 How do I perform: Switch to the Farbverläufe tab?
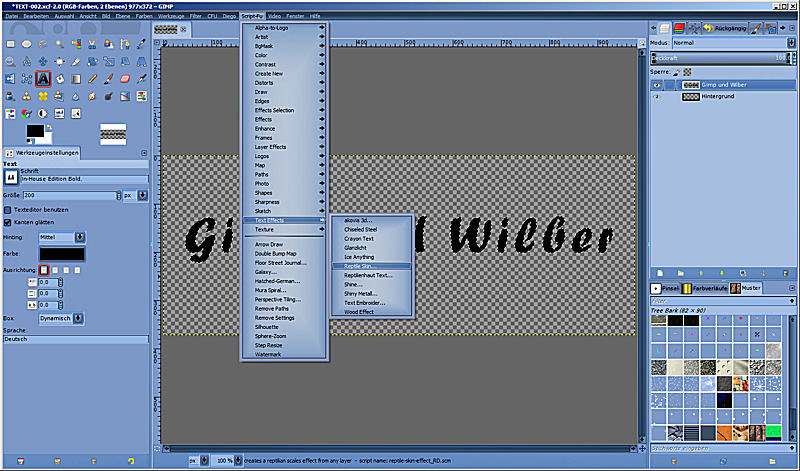pyautogui.click(x=706, y=288)
